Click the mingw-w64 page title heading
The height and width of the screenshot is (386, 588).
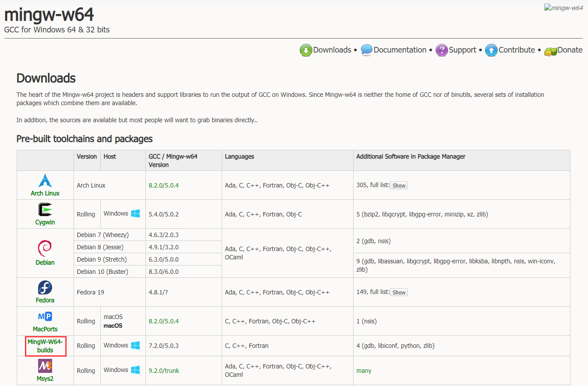point(49,15)
